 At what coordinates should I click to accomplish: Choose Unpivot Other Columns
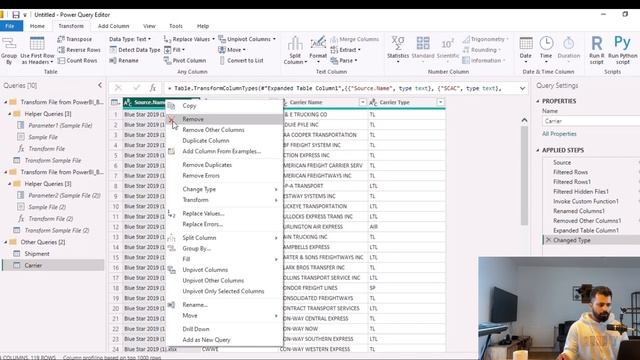pos(224,280)
